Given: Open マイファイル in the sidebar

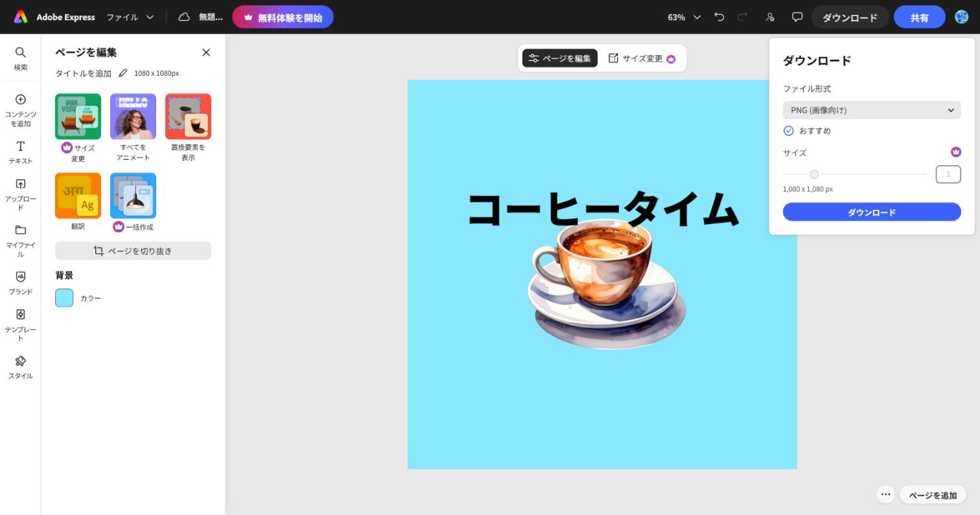Looking at the screenshot, I should tap(20, 241).
